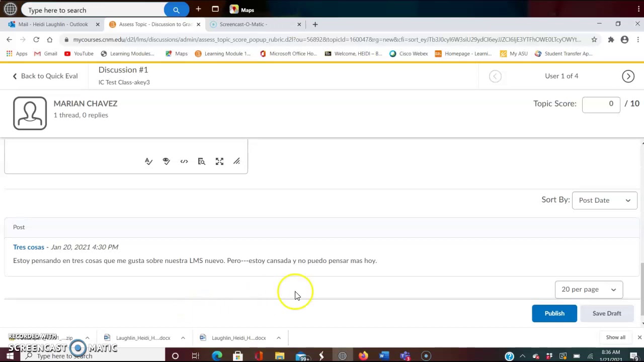This screenshot has height=362, width=644.
Task: Click top search bar magnifier button
Action: coord(176,10)
